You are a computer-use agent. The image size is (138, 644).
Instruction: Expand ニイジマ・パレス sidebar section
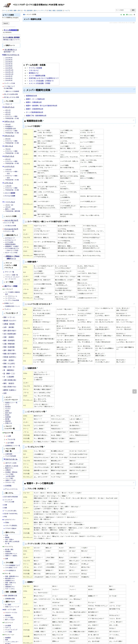[x=9, y=166]
